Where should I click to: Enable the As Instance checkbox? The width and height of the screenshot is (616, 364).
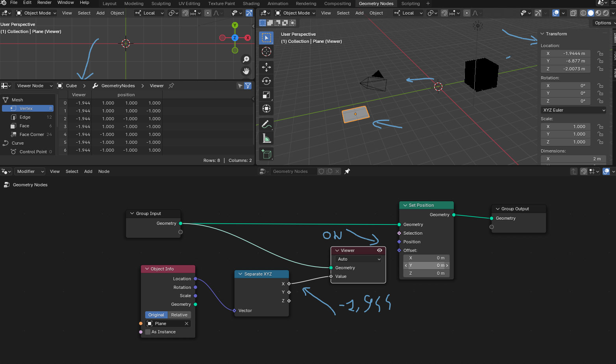148,332
